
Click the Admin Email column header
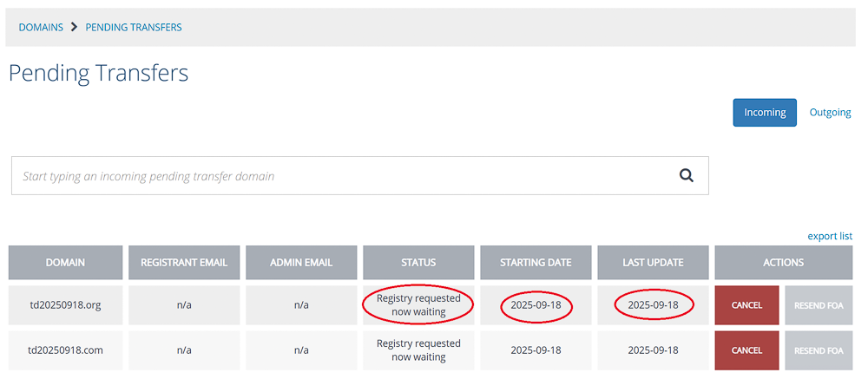pyautogui.click(x=301, y=262)
